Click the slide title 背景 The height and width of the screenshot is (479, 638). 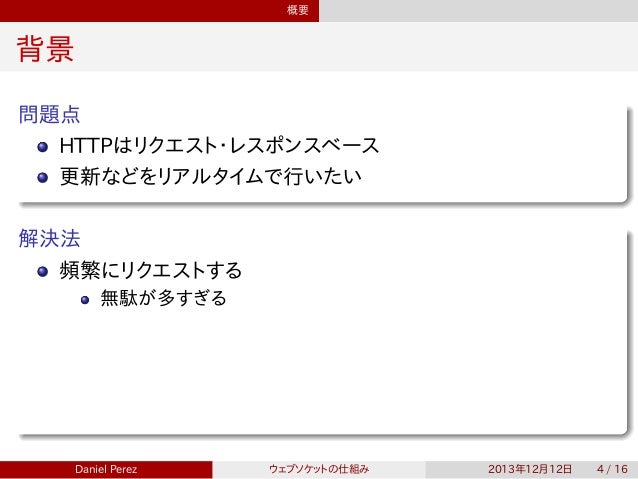pos(45,49)
